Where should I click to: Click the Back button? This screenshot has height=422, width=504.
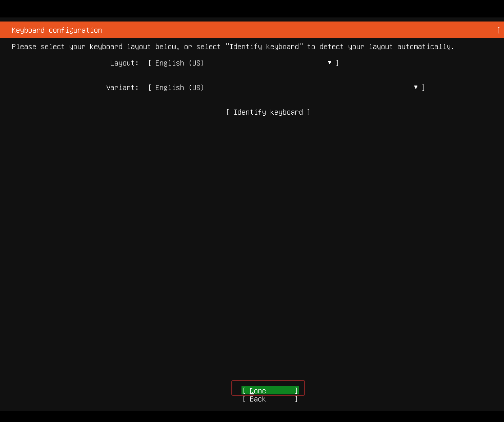[256, 399]
